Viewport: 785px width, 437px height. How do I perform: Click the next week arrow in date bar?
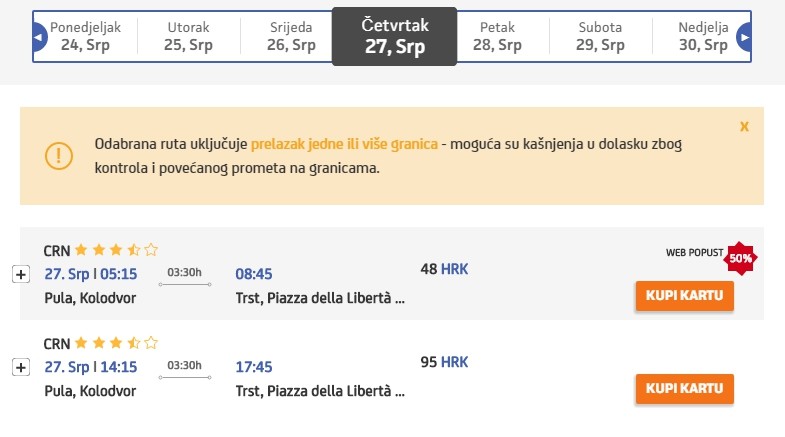click(x=744, y=37)
